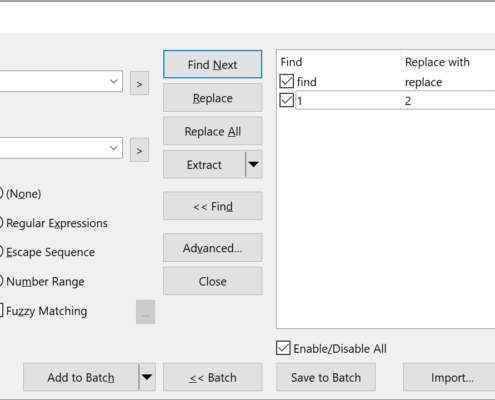Viewport: 495px width, 400px height.
Task: Choose the Number Range radio option
Action: tap(1, 281)
